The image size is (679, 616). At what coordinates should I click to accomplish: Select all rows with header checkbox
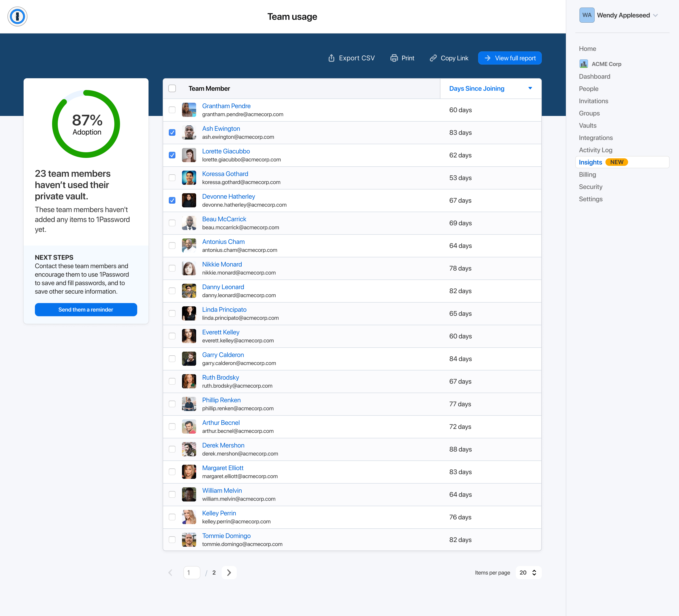tap(172, 88)
